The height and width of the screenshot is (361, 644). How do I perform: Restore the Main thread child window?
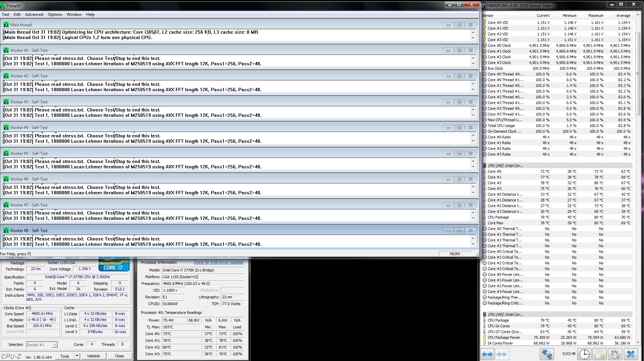click(459, 25)
